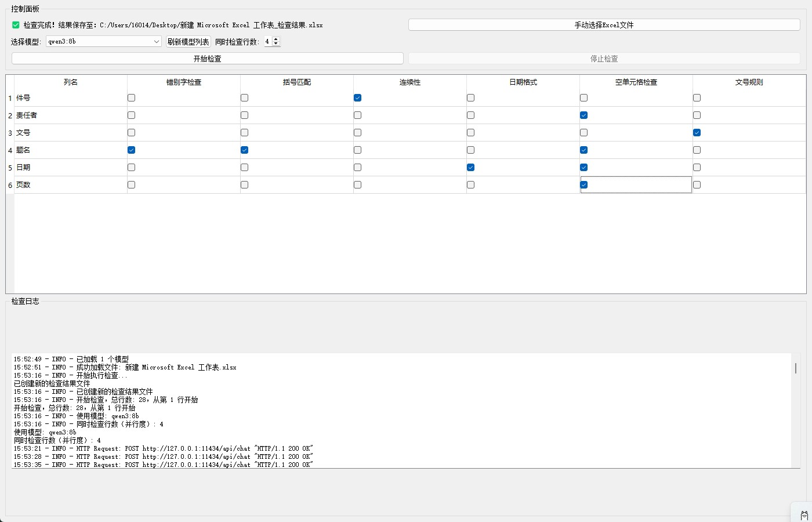Tick 日期格式 for the 题名 row
This screenshot has height=522, width=812.
click(x=470, y=150)
